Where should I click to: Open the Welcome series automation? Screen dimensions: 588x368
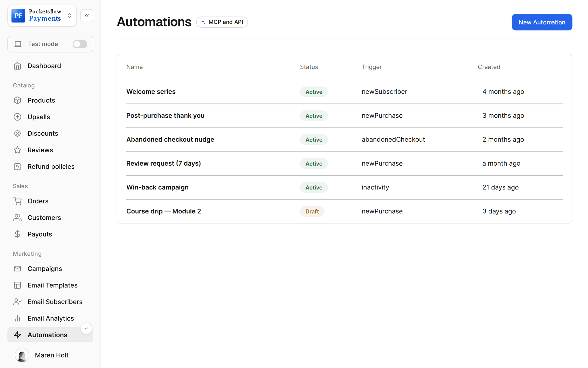pos(151,92)
